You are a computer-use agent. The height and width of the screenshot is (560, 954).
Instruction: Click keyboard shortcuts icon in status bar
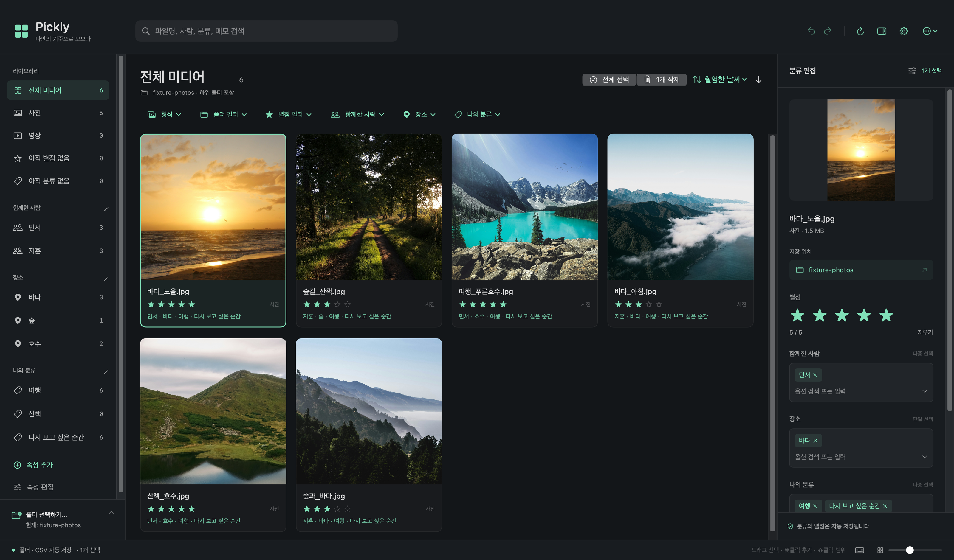[x=859, y=550]
